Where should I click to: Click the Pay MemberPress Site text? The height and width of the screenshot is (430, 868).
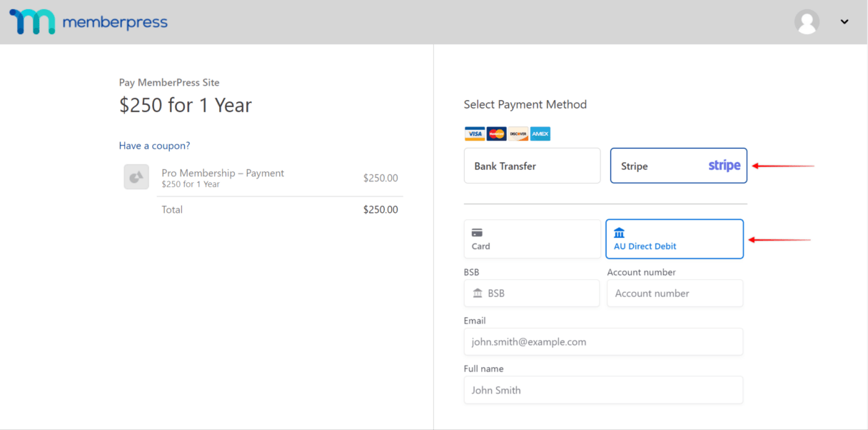tap(169, 82)
